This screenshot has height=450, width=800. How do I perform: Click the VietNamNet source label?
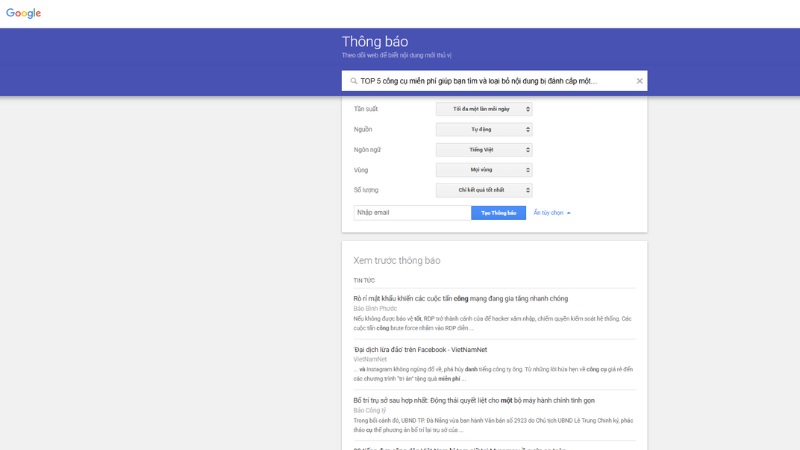coord(370,359)
